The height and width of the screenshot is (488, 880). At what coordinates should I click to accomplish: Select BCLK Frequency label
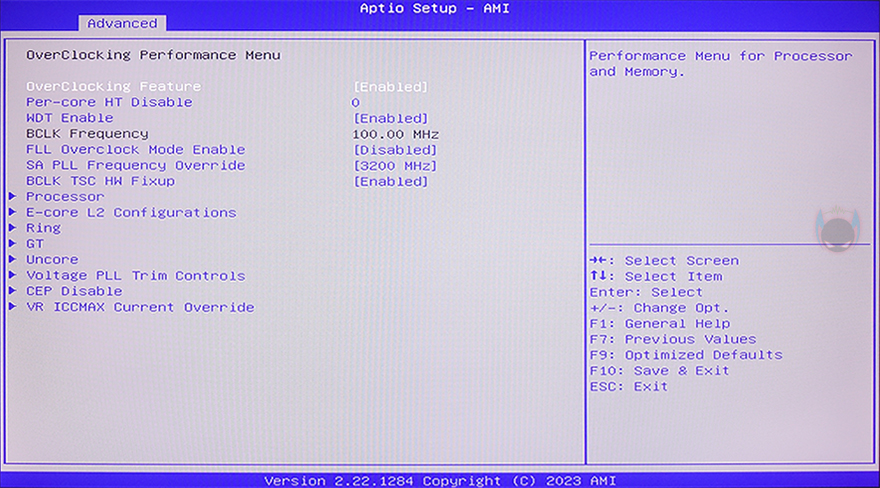point(88,133)
